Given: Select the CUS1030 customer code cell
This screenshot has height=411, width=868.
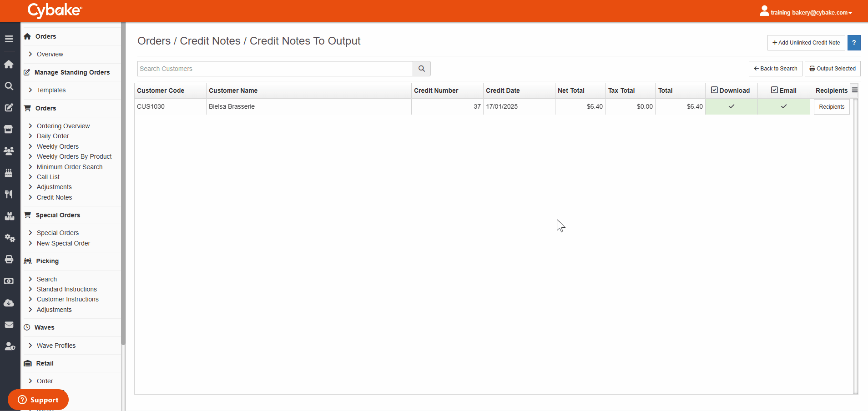Looking at the screenshot, I should tap(170, 106).
